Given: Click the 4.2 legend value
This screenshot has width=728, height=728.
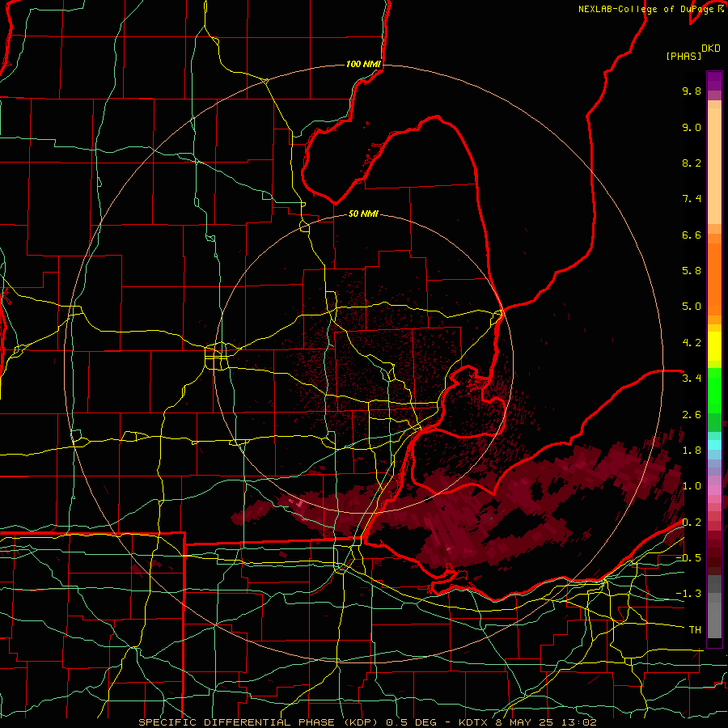Looking at the screenshot, I should click(x=692, y=343).
